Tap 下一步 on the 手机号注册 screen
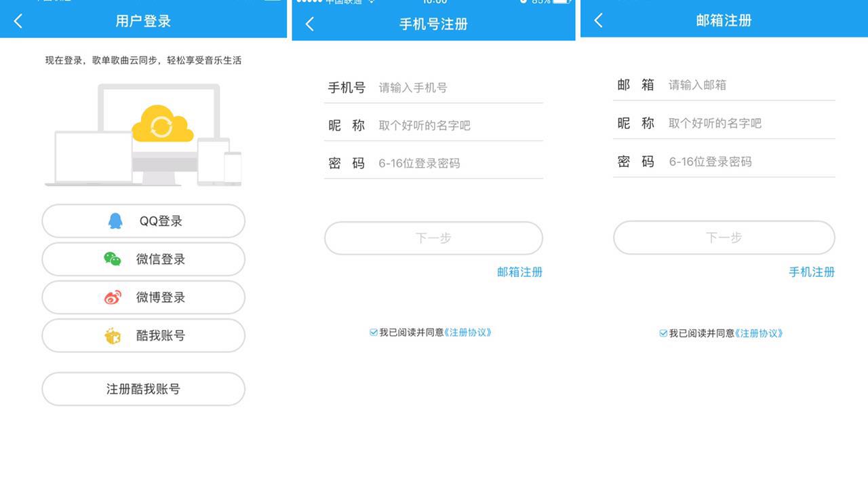Image resolution: width=868 pixels, height=486 pixels. coord(433,238)
